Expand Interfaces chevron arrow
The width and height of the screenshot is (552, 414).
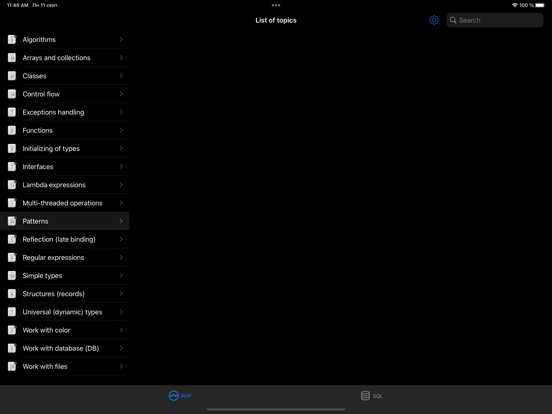(121, 167)
